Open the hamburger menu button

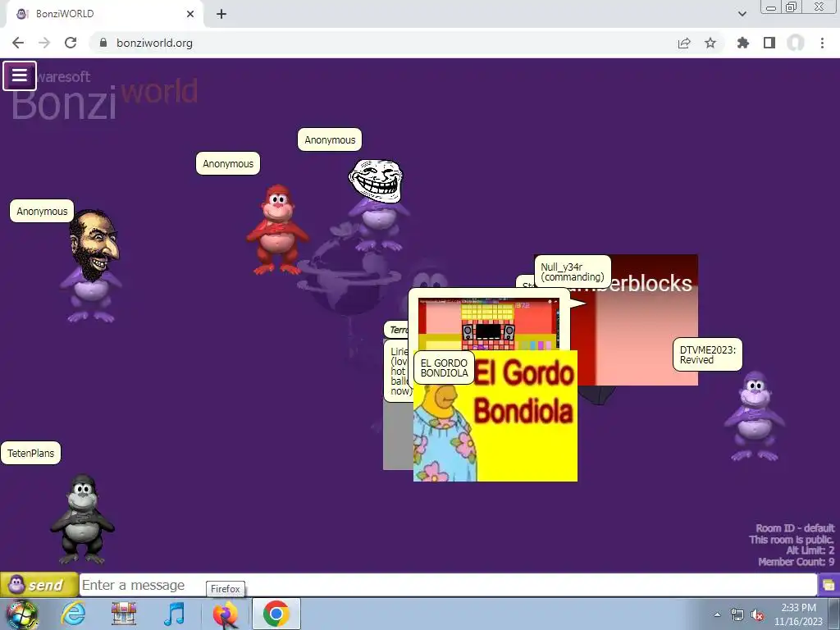pos(20,75)
